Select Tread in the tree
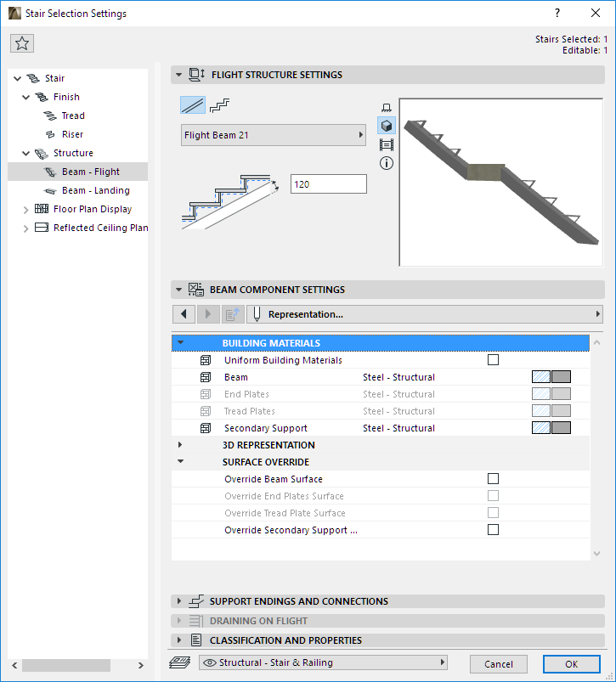 [73, 116]
